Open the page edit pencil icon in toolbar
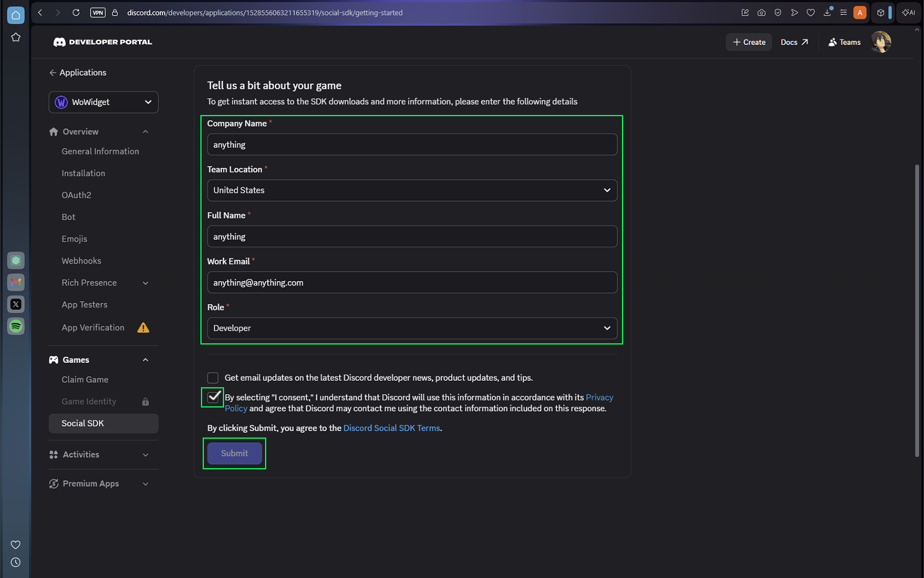 (745, 12)
